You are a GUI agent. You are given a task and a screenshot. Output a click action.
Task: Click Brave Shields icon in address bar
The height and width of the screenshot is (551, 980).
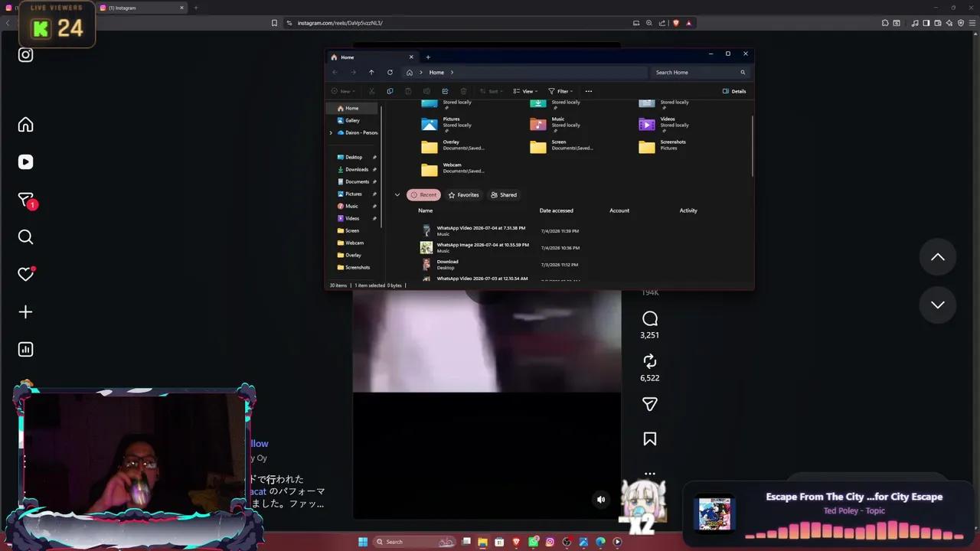click(x=675, y=23)
